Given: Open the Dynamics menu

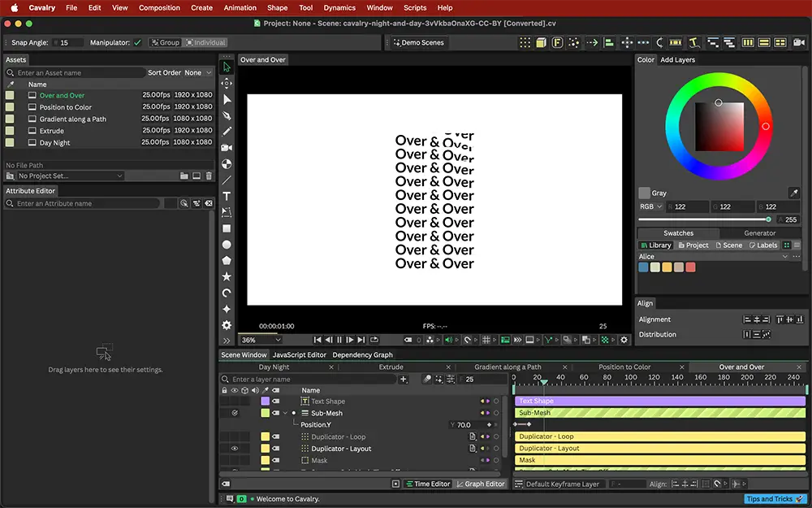Looking at the screenshot, I should coord(339,8).
